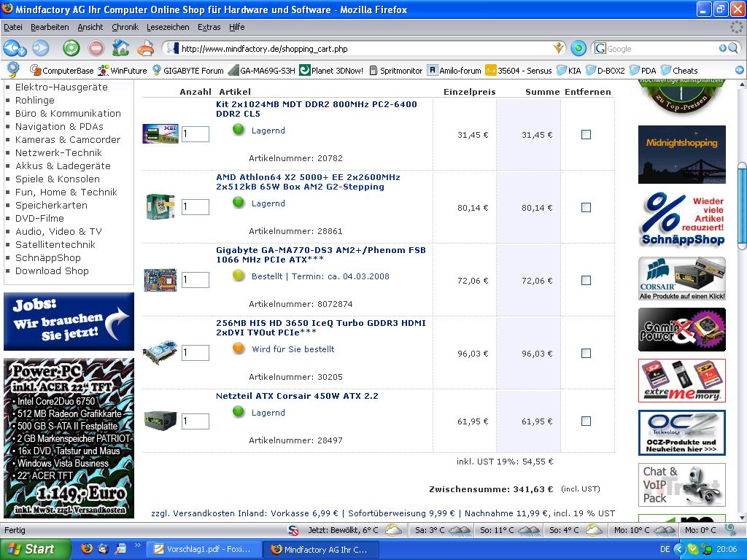
Task: Open GIGABYTE Forum bookmark
Action: (x=187, y=71)
